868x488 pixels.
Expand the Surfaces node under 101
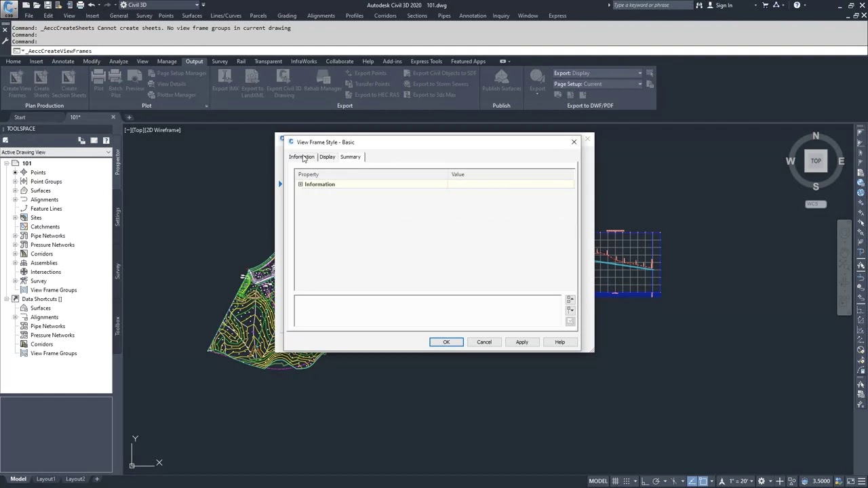(15, 190)
